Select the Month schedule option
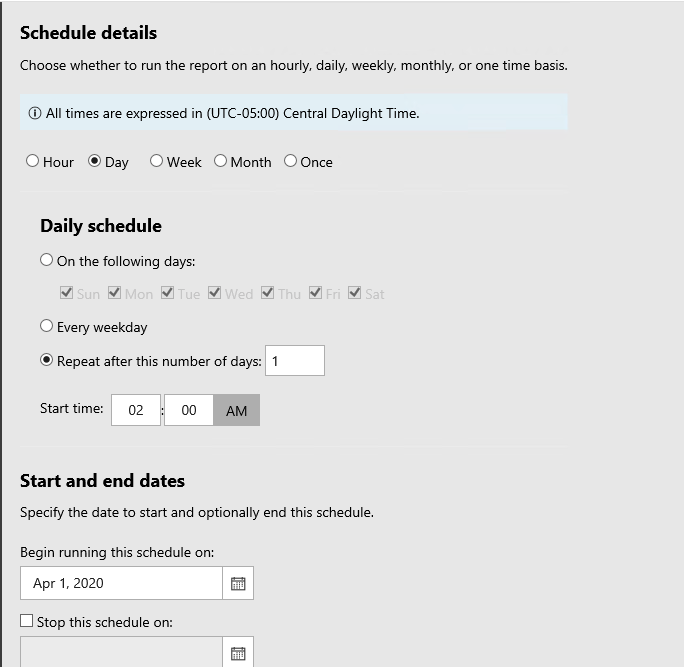 tap(221, 161)
